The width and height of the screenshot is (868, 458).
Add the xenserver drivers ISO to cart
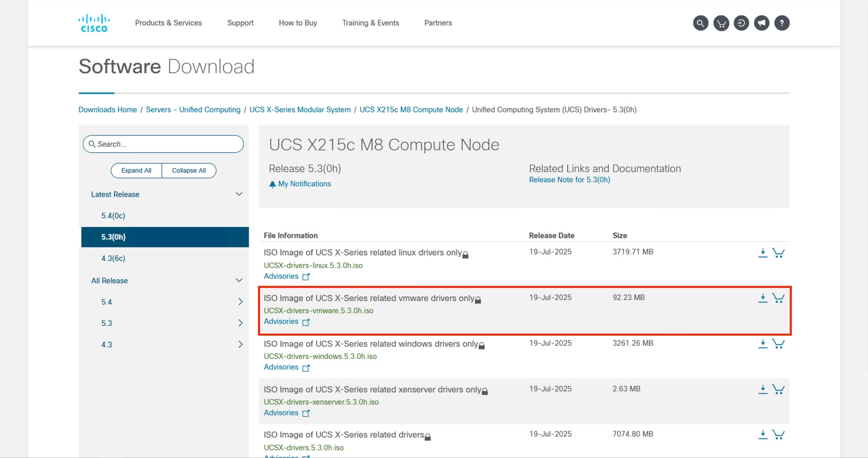tap(779, 389)
